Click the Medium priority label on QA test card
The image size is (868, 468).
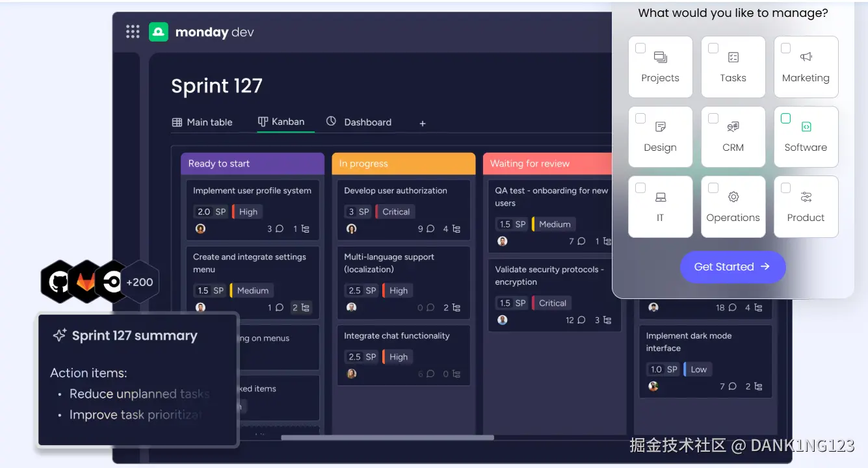(x=554, y=224)
